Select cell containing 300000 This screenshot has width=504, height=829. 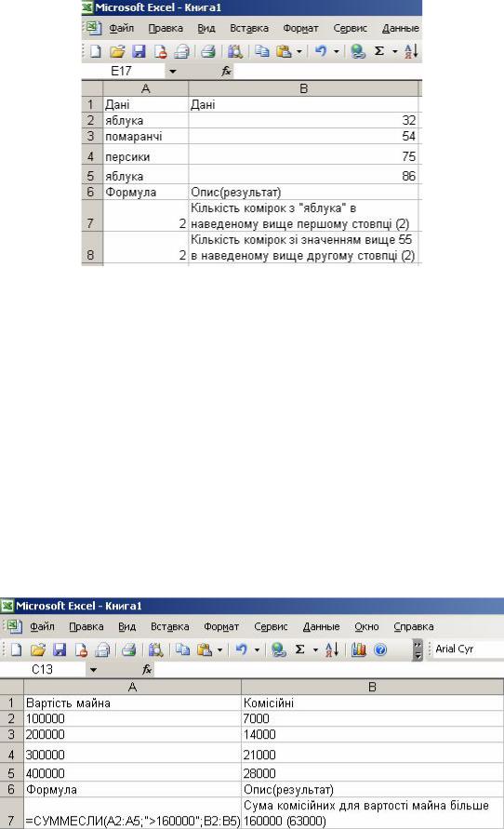click(x=132, y=753)
